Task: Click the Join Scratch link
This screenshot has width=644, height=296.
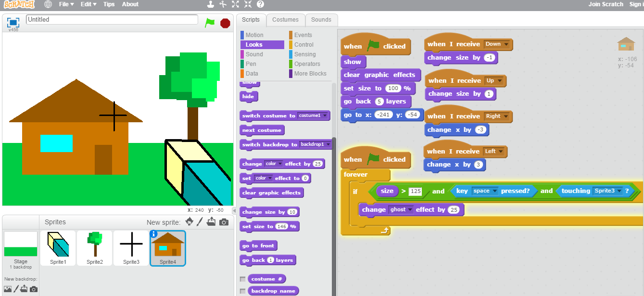Action: click(606, 4)
